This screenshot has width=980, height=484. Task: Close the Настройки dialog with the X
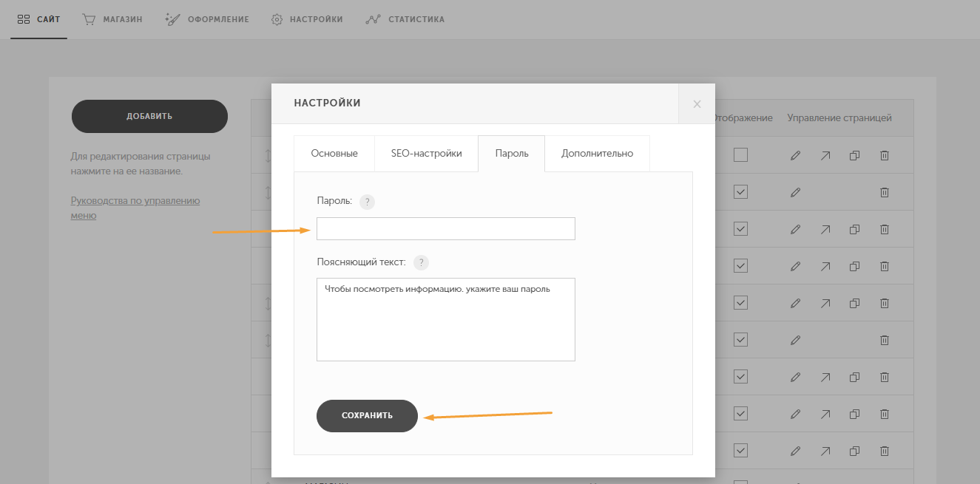697,104
